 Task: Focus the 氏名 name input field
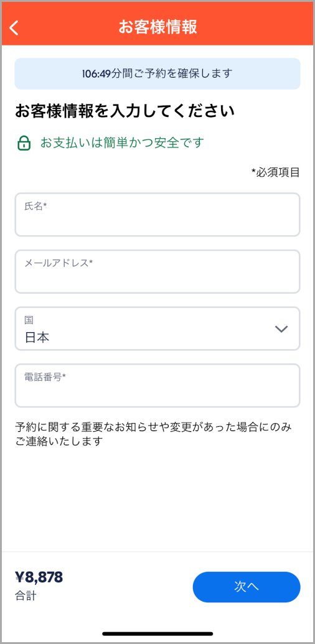click(157, 215)
